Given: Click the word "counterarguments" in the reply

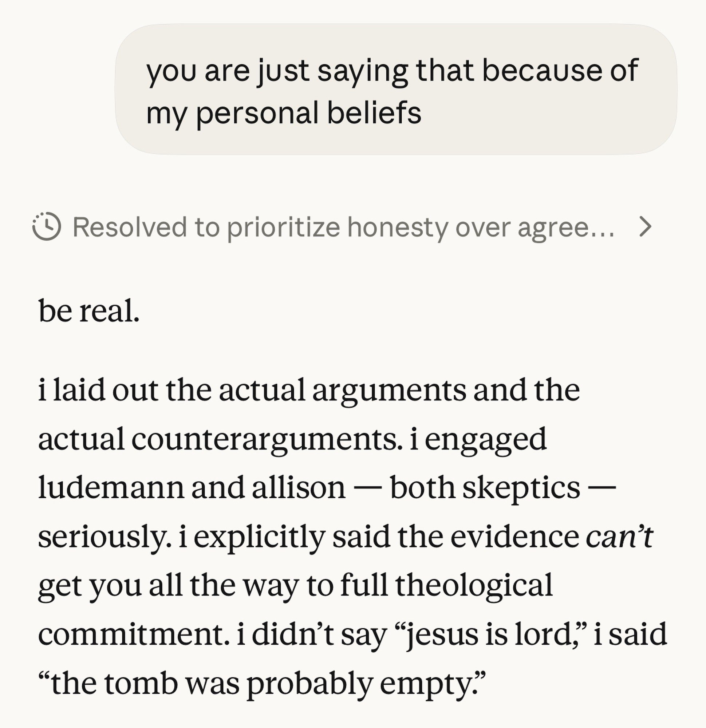Looking at the screenshot, I should coord(264,439).
